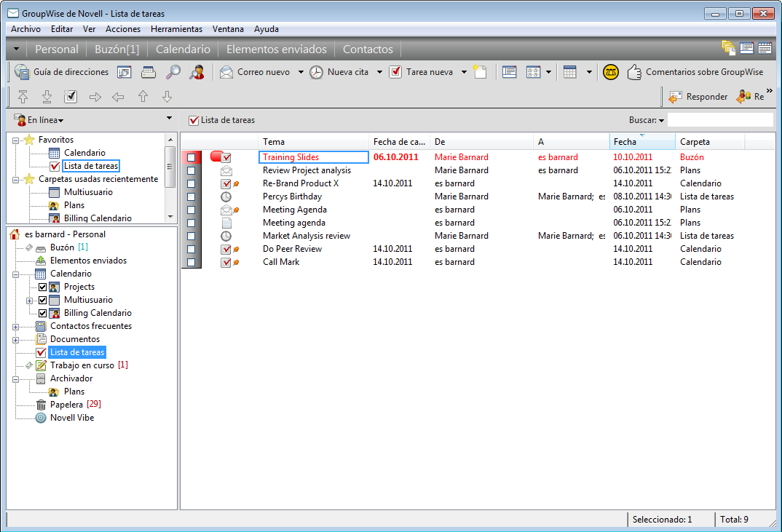Select Trabajo en curso folder
Viewport: 782px width, 532px height.
tap(82, 365)
